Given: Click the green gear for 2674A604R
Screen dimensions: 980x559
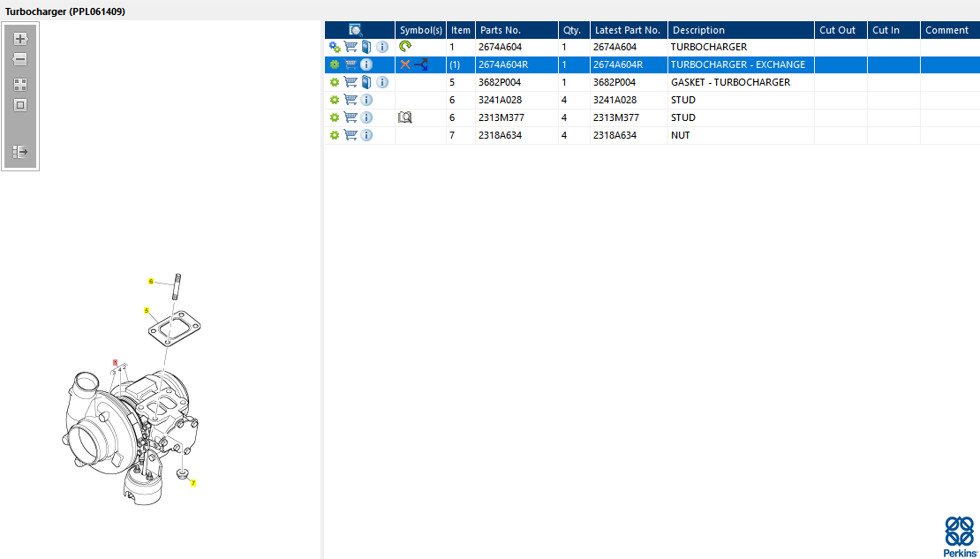Looking at the screenshot, I should (x=335, y=64).
